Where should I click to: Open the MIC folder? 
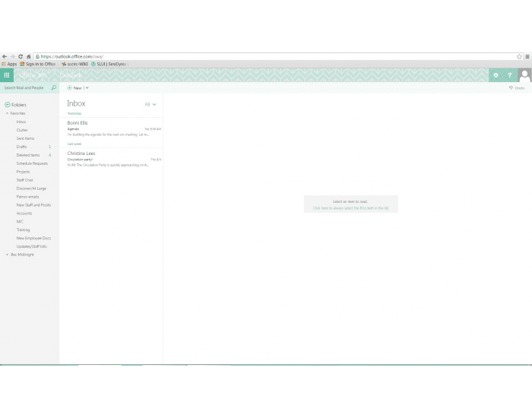pos(20,222)
